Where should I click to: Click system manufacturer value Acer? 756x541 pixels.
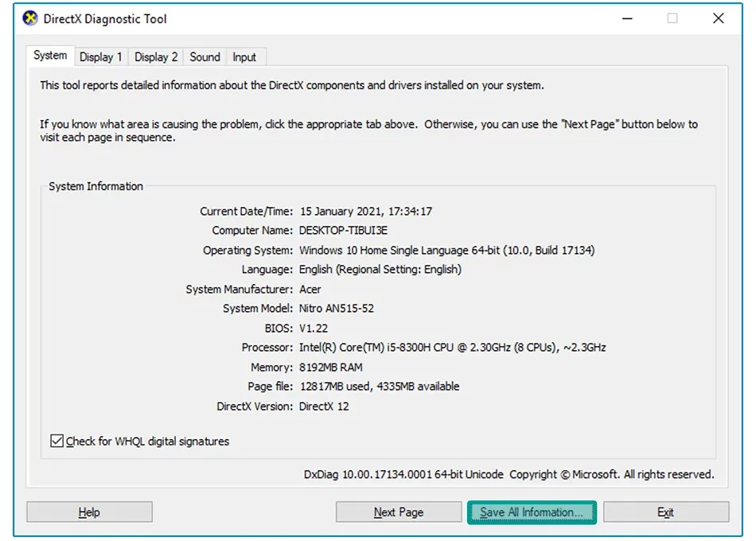pos(310,290)
